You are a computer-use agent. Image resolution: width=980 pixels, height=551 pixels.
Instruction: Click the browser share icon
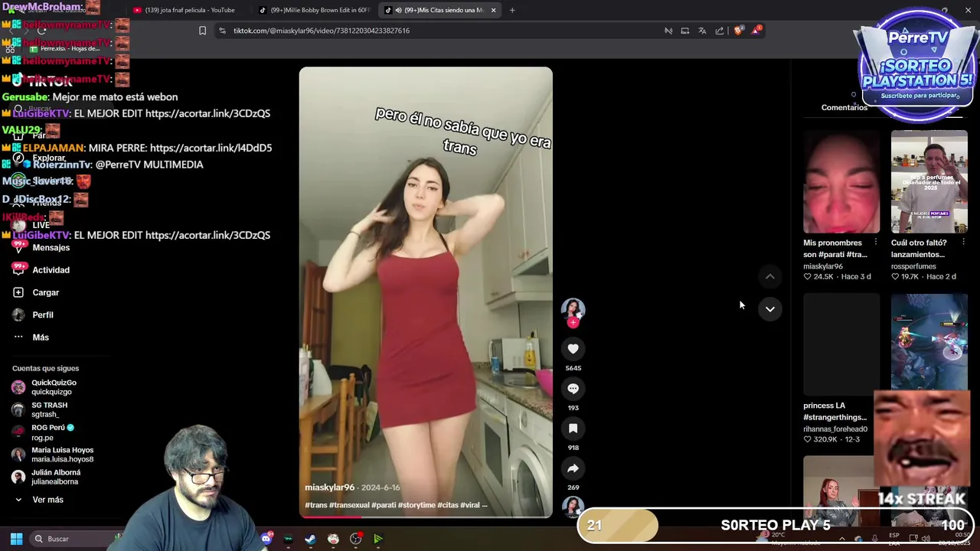720,31
